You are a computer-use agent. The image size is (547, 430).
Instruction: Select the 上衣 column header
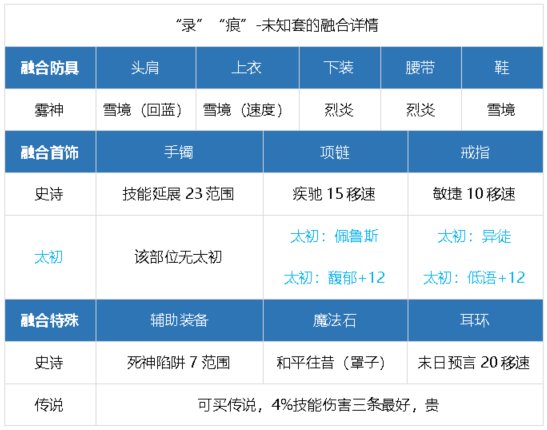[247, 68]
